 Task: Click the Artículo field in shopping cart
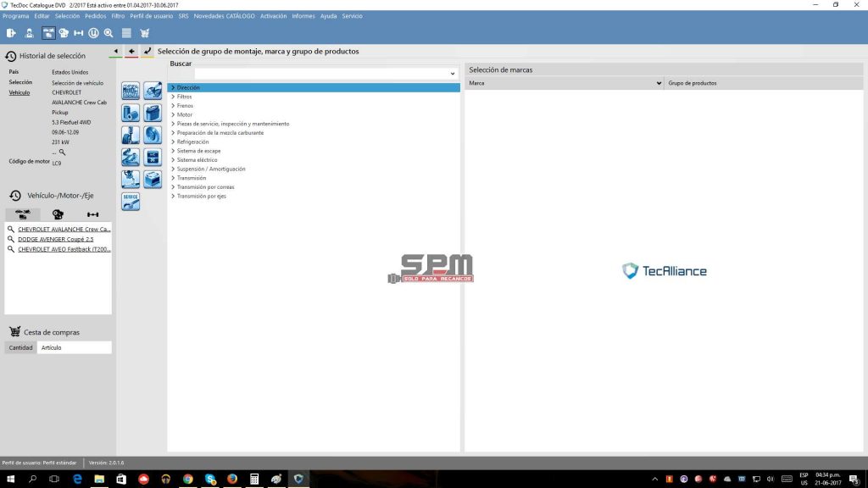coord(75,347)
